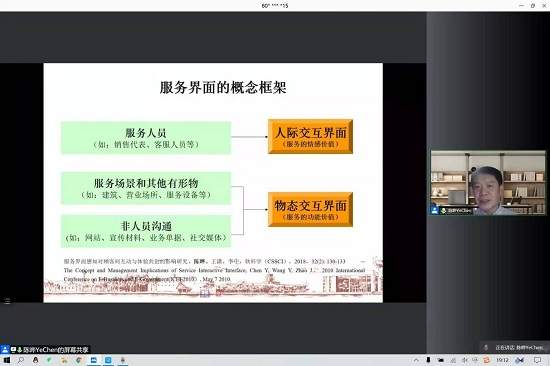Image resolution: width=550 pixels, height=366 pixels.
Task: Click the camera-shaped tray icon next to battery
Action: pyautogui.click(x=441, y=360)
